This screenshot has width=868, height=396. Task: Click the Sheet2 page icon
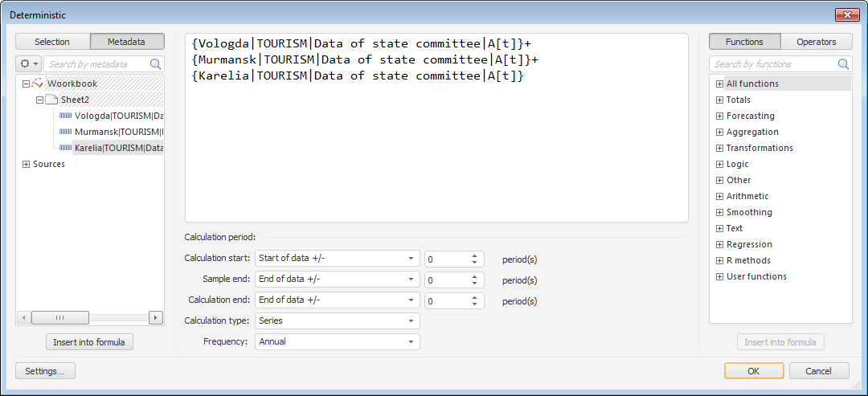(x=51, y=100)
